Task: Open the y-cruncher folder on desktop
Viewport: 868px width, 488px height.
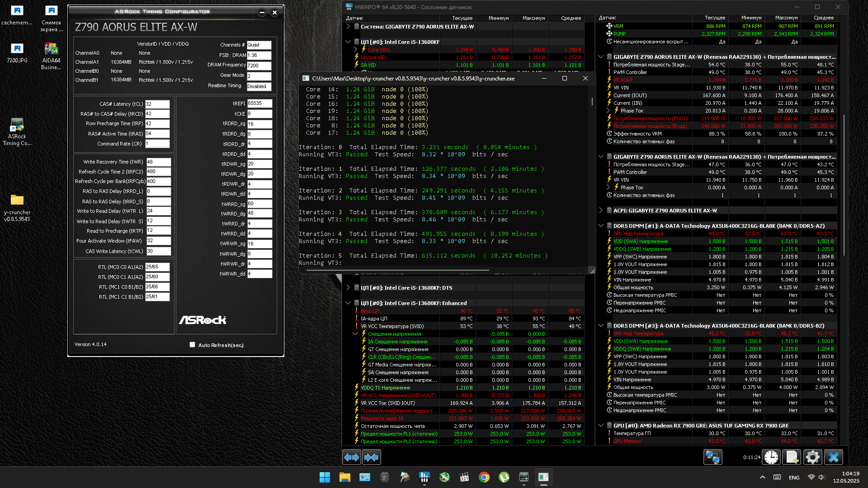Action: coord(17,200)
